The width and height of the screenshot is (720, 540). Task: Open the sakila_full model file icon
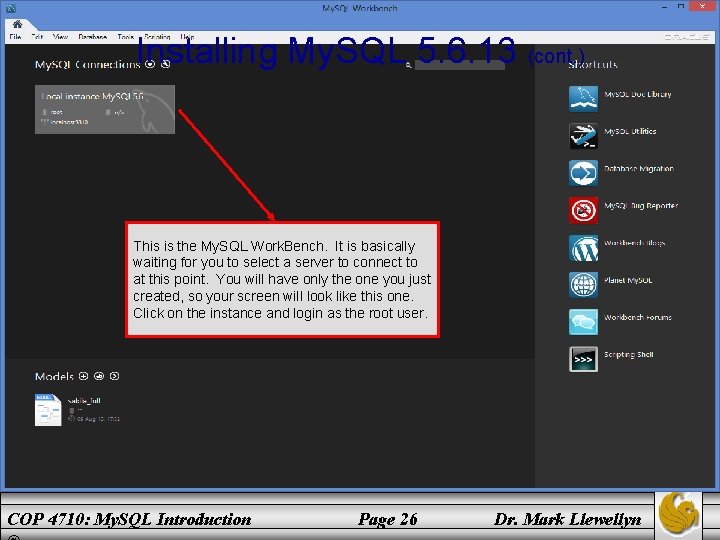click(48, 410)
